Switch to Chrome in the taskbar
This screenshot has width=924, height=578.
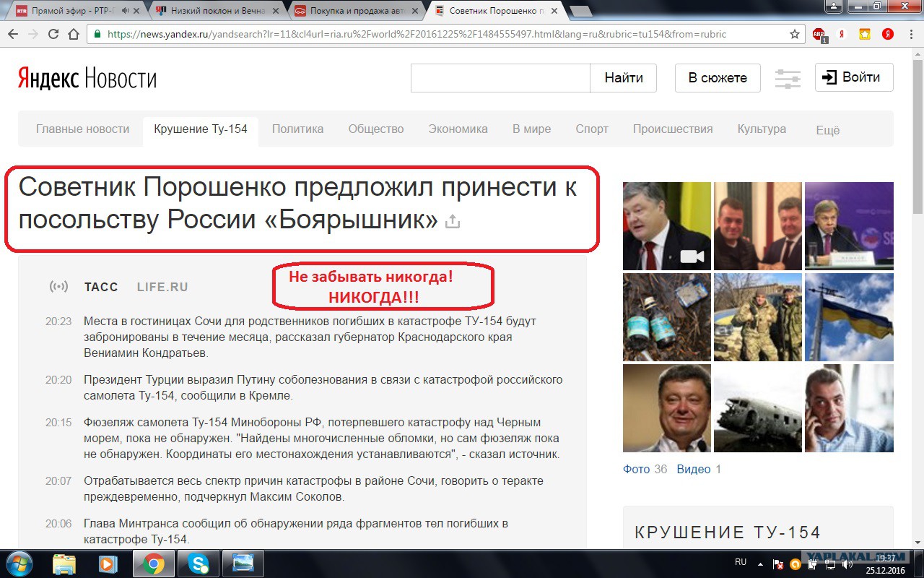point(153,563)
